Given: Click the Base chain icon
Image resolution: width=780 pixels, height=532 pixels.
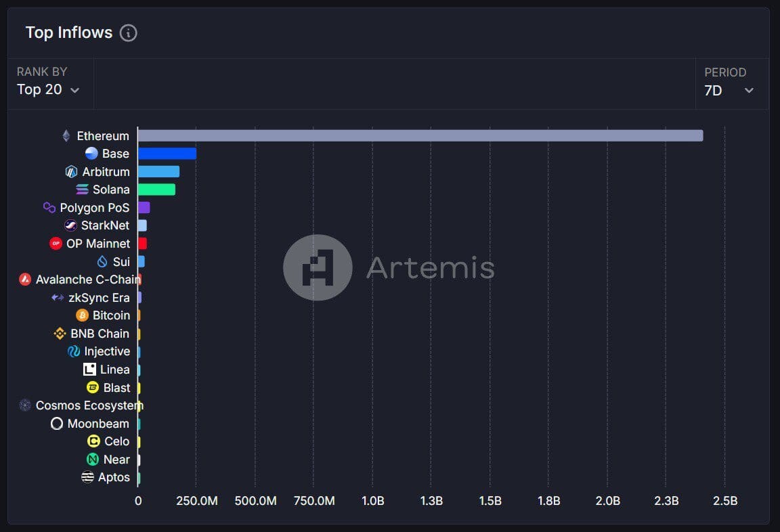Looking at the screenshot, I should pos(91,154).
